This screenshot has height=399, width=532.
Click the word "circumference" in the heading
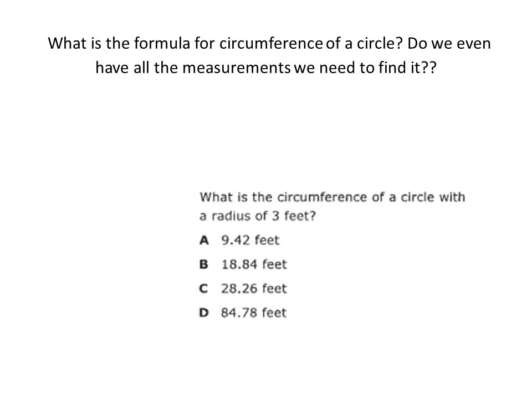[x=271, y=43]
